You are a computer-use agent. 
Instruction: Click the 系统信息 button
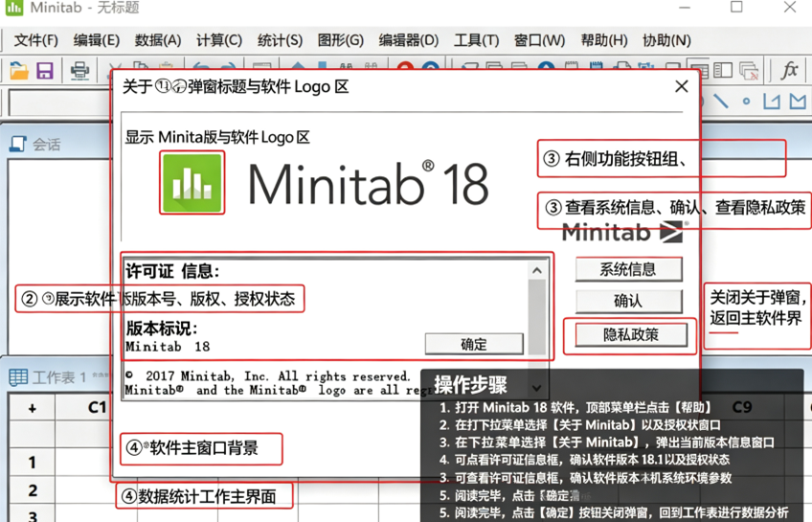tap(629, 269)
